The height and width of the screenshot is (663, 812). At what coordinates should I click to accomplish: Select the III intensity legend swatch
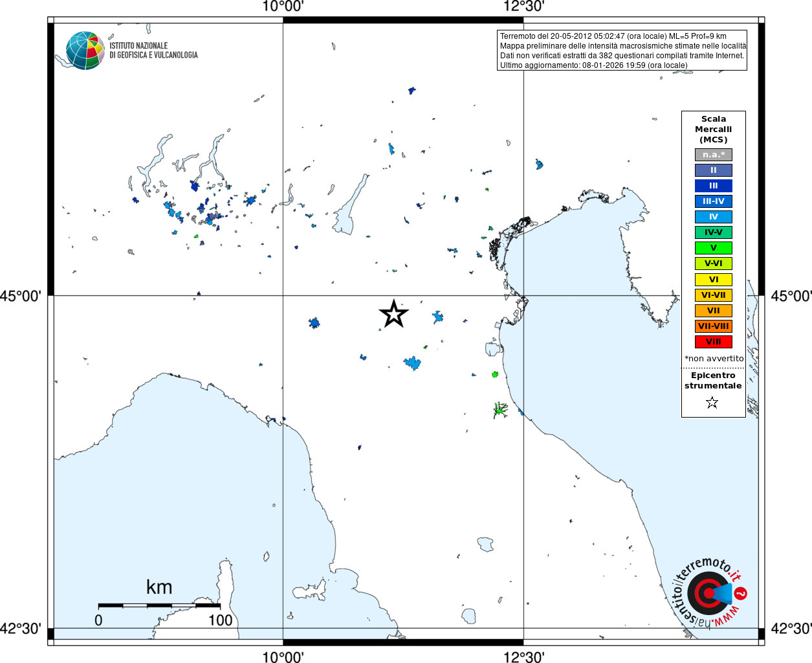[x=714, y=186]
